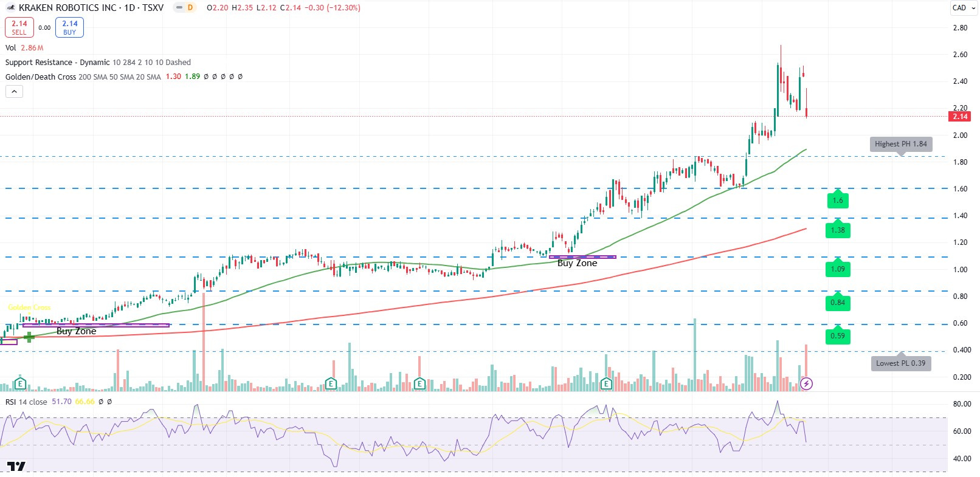The width and height of the screenshot is (980, 477).
Task: Click 2.80 on the price axis
Action: [x=960, y=28]
